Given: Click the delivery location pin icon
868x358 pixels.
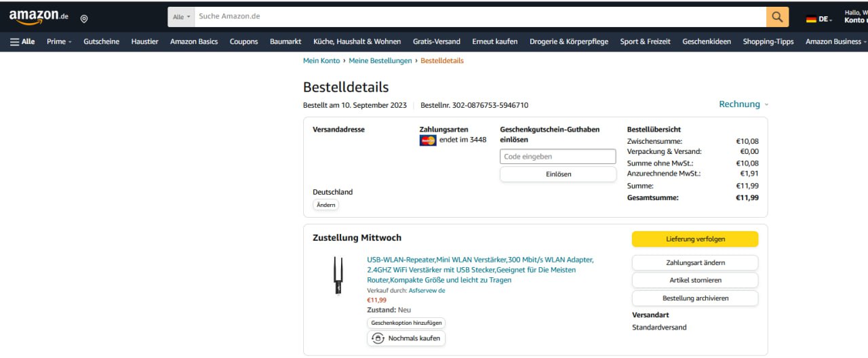Looking at the screenshot, I should (84, 19).
